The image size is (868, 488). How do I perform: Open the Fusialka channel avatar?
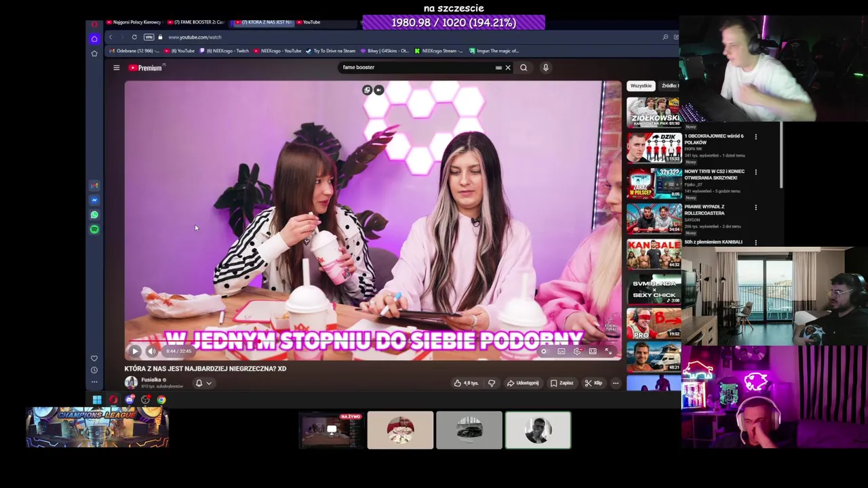[x=131, y=382]
